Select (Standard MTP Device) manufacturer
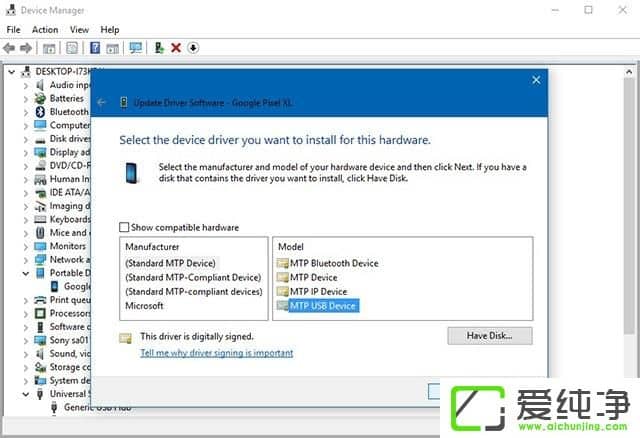The height and width of the screenshot is (438, 640). tap(170, 263)
